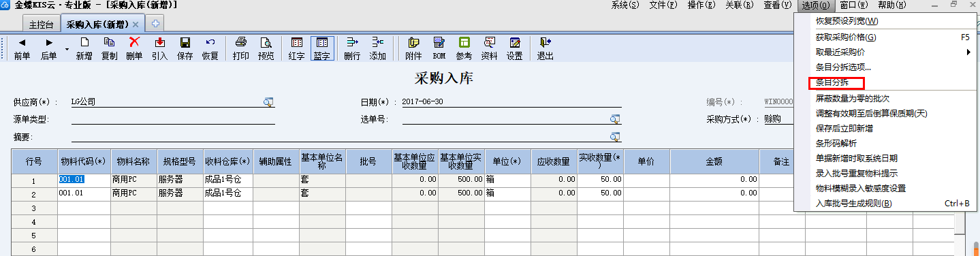Create new document with 新增 icon

point(84,49)
